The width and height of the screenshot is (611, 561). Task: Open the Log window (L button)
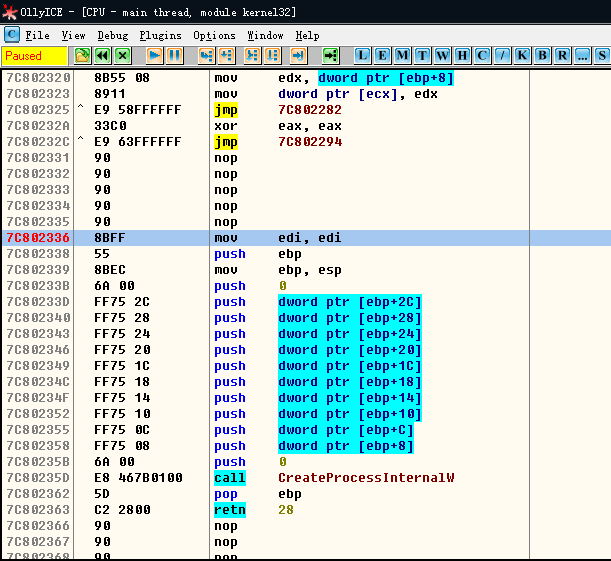(363, 55)
